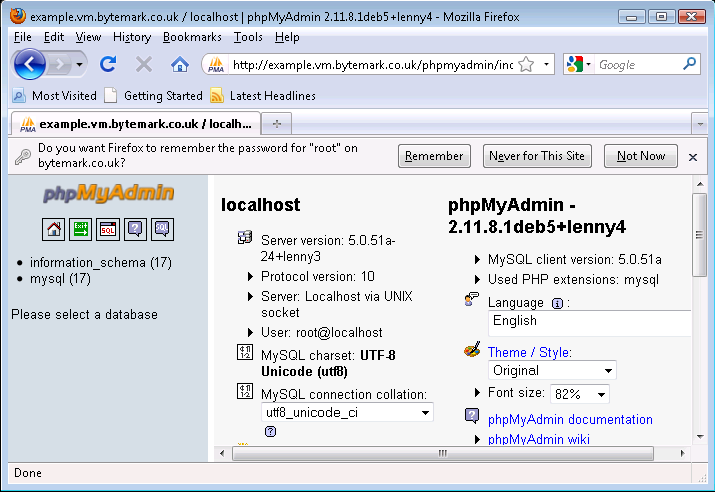This screenshot has height=492, width=715.
Task: Open the Bookmarks menu
Action: 192,37
